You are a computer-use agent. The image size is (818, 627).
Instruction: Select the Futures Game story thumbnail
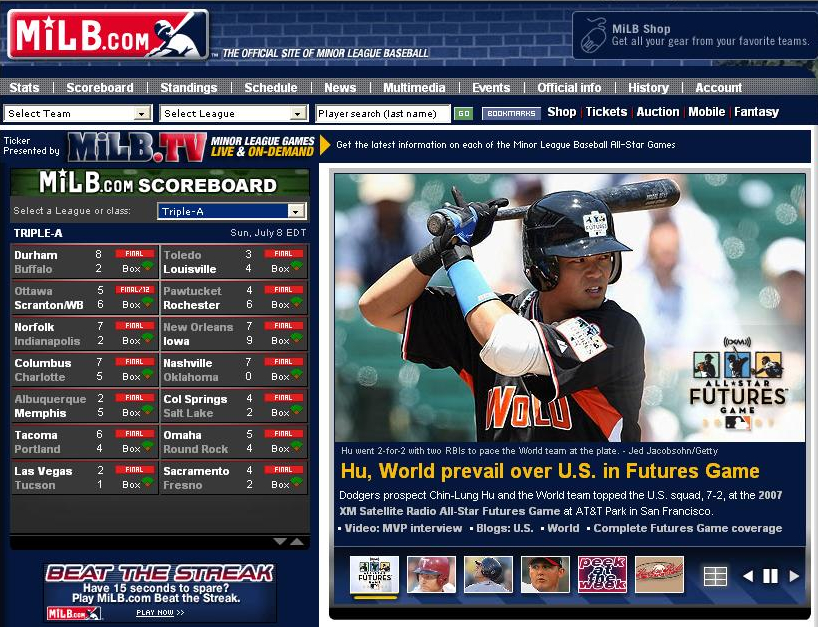click(375, 574)
